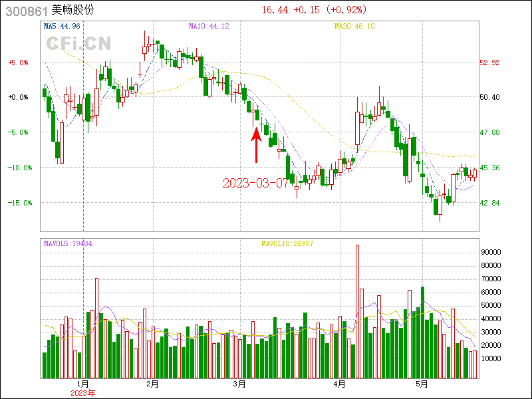Click the tallest red volume bar in April
The height and width of the screenshot is (399, 532).
coord(357,311)
